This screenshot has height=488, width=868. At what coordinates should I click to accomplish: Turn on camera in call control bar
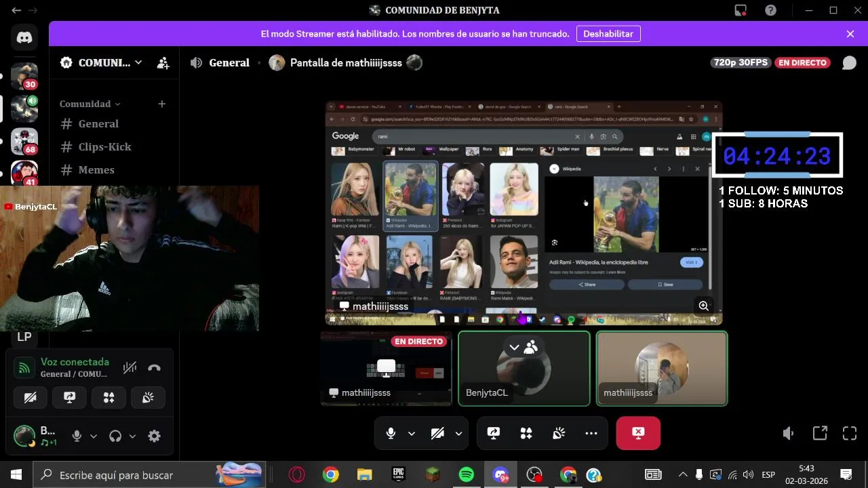(437, 433)
